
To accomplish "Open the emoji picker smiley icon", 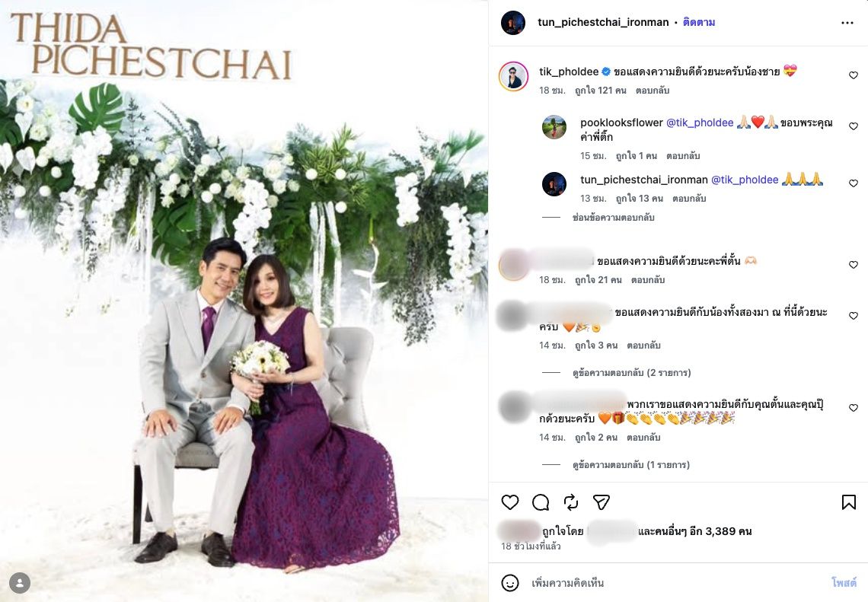I will (x=510, y=583).
